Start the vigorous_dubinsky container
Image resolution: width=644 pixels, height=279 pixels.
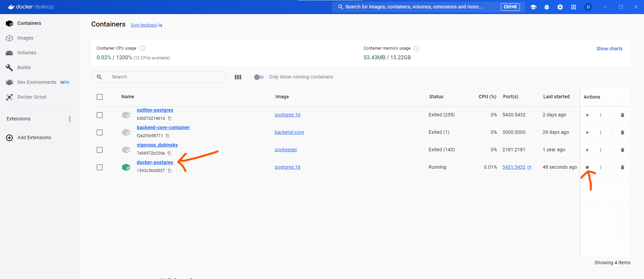tap(587, 150)
